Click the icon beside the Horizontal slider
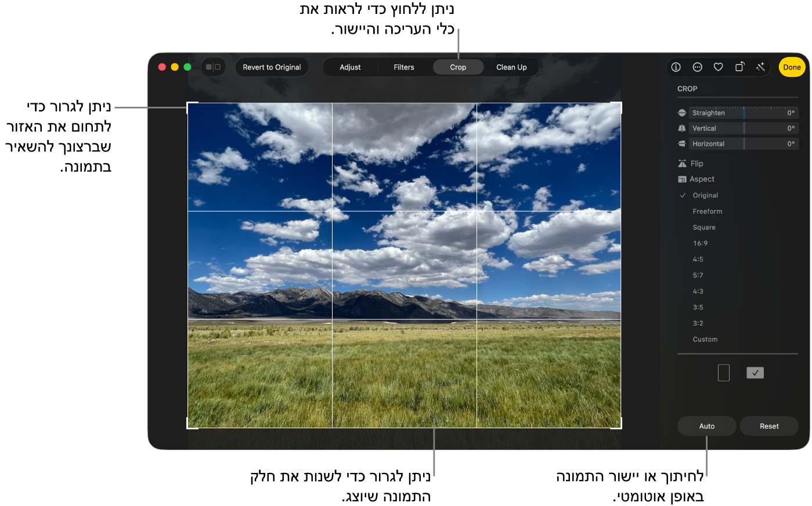 point(682,144)
